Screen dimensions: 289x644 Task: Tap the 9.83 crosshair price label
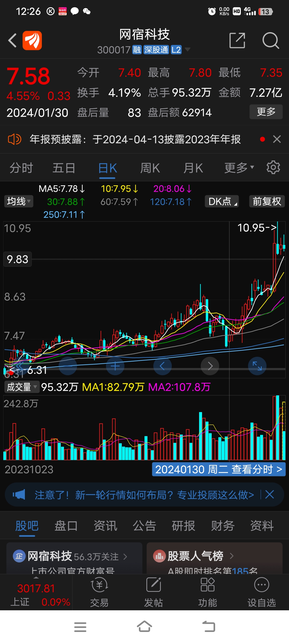coord(17,259)
